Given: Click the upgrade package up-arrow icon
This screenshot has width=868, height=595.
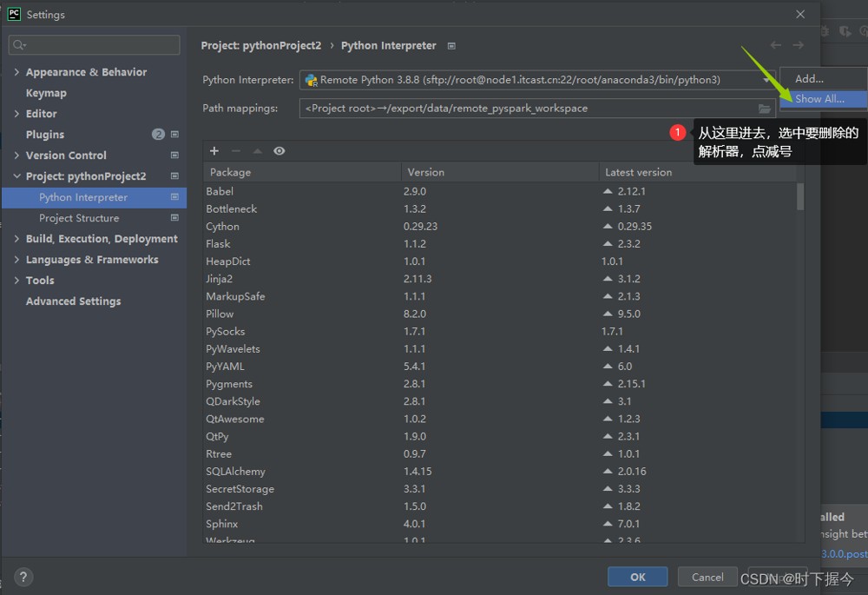Looking at the screenshot, I should point(258,150).
